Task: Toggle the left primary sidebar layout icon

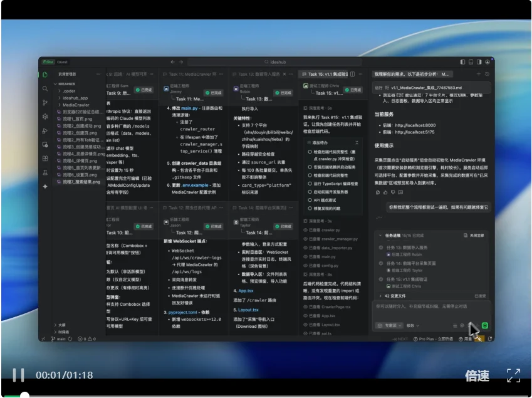Action: click(462, 62)
